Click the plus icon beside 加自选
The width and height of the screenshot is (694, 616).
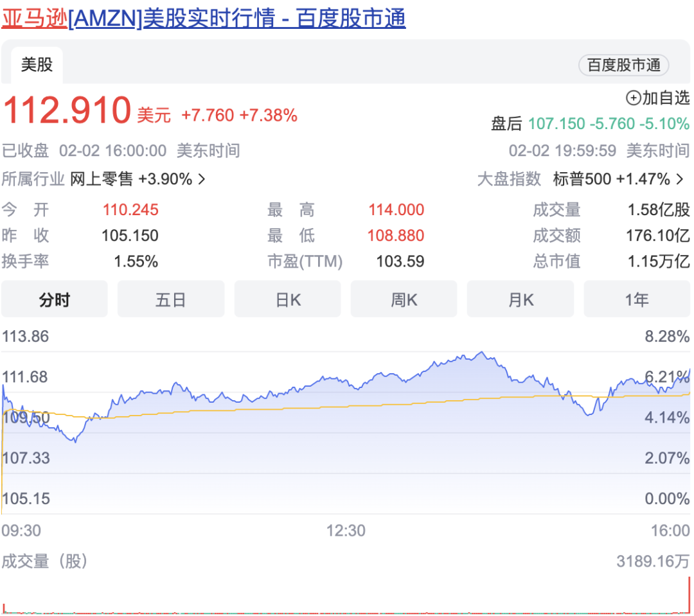(x=633, y=98)
